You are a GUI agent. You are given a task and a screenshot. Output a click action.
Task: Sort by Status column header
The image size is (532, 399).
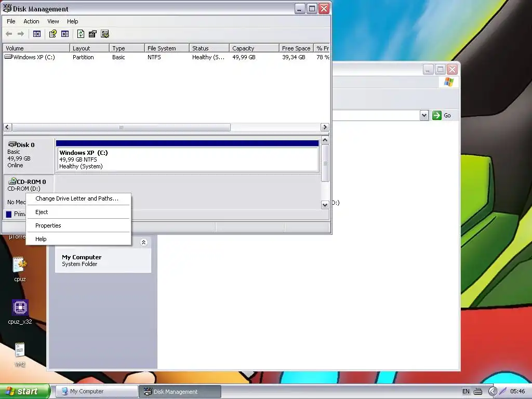click(209, 48)
